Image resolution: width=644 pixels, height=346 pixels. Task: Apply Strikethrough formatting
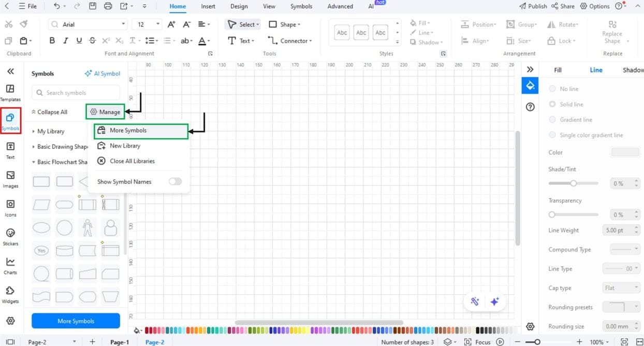(x=92, y=41)
